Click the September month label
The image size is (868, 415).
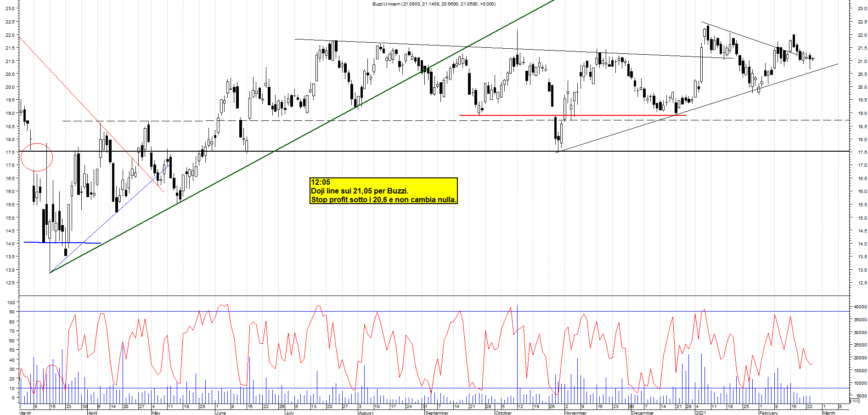click(x=437, y=413)
